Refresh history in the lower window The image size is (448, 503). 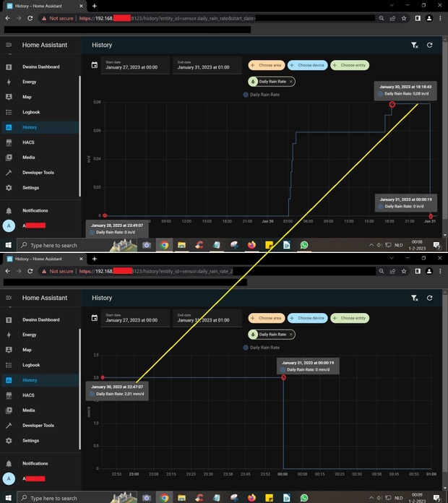[430, 298]
